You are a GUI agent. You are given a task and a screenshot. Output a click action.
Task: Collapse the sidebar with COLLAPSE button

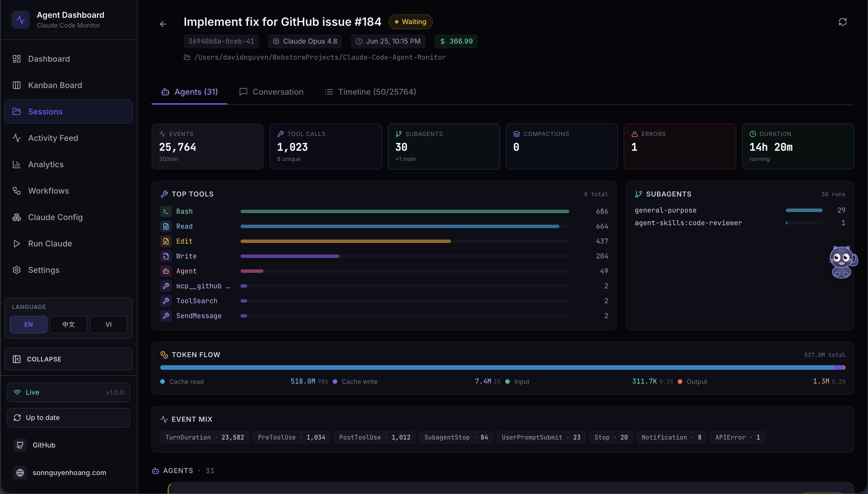point(69,359)
